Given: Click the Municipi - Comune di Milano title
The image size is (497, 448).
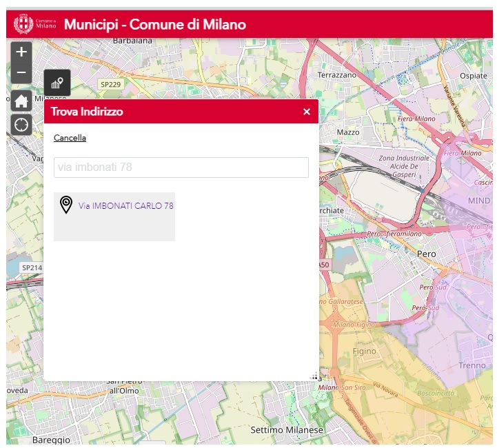Looking at the screenshot, I should click(x=155, y=25).
